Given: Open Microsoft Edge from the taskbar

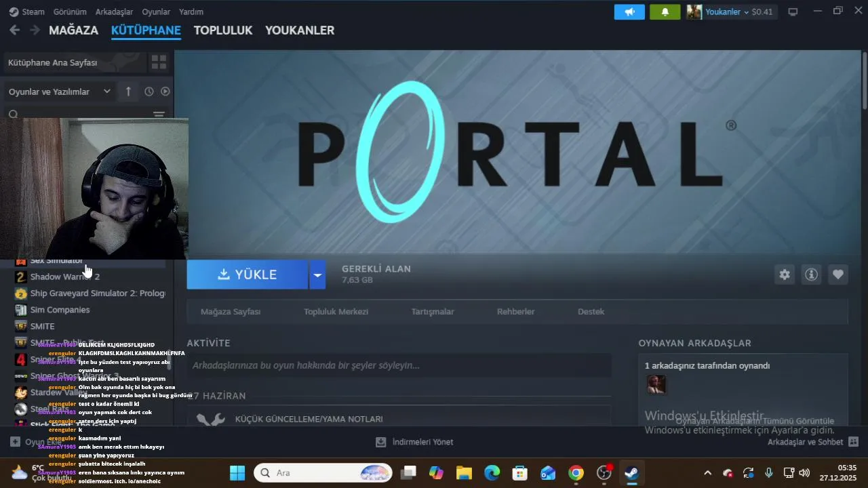Looking at the screenshot, I should [x=492, y=472].
